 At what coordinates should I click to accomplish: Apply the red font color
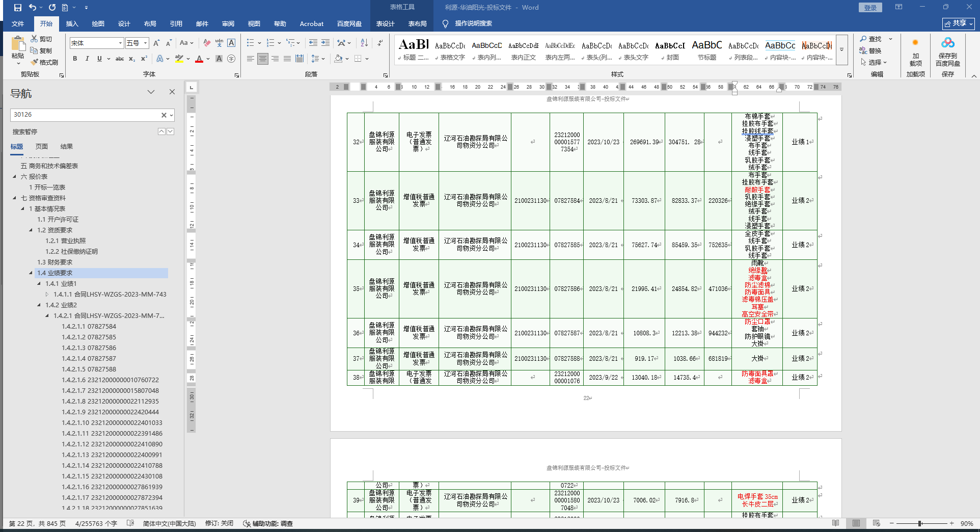(199, 59)
